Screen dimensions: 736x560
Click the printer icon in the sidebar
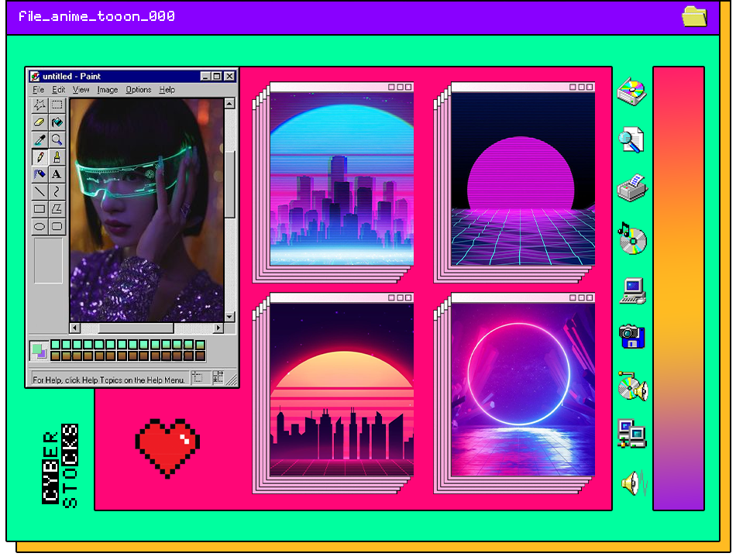[x=632, y=188]
